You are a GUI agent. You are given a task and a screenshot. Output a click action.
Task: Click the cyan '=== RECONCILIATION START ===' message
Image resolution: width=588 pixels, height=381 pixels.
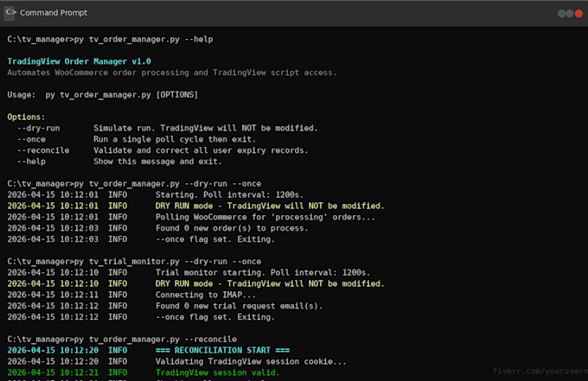pyautogui.click(x=222, y=350)
